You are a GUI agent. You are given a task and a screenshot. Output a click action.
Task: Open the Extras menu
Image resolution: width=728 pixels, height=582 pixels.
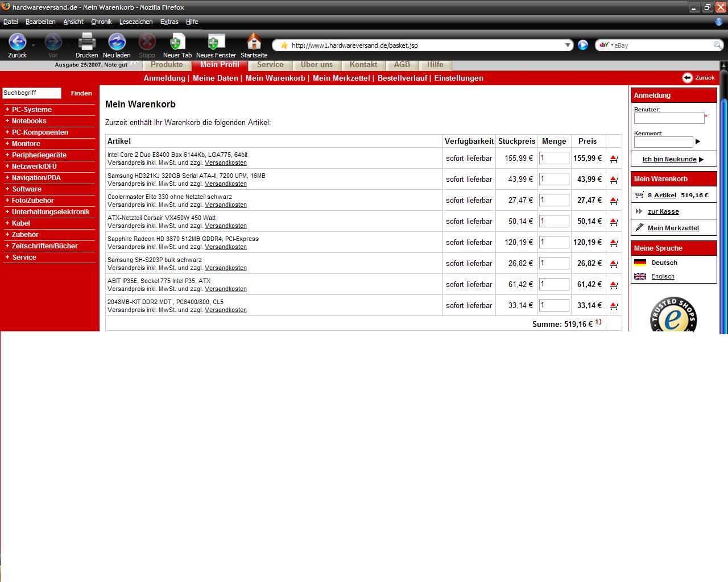(169, 22)
